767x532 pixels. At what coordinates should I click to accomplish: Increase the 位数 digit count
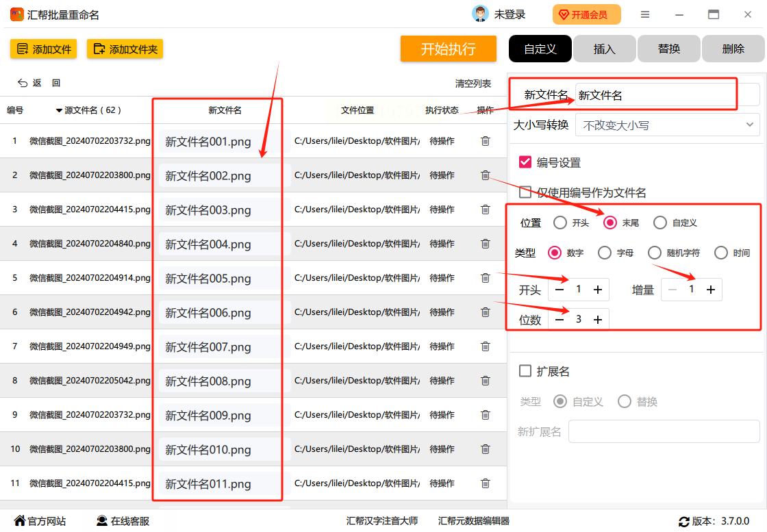pos(598,319)
